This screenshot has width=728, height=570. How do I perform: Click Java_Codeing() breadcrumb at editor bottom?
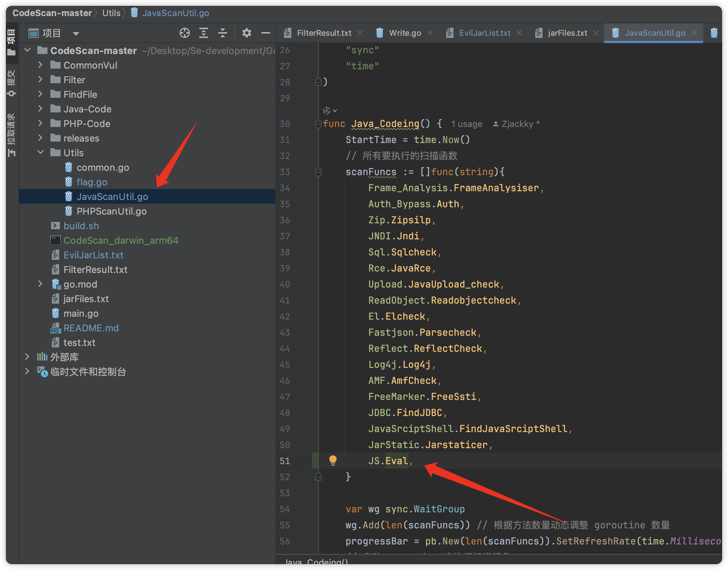point(316,562)
